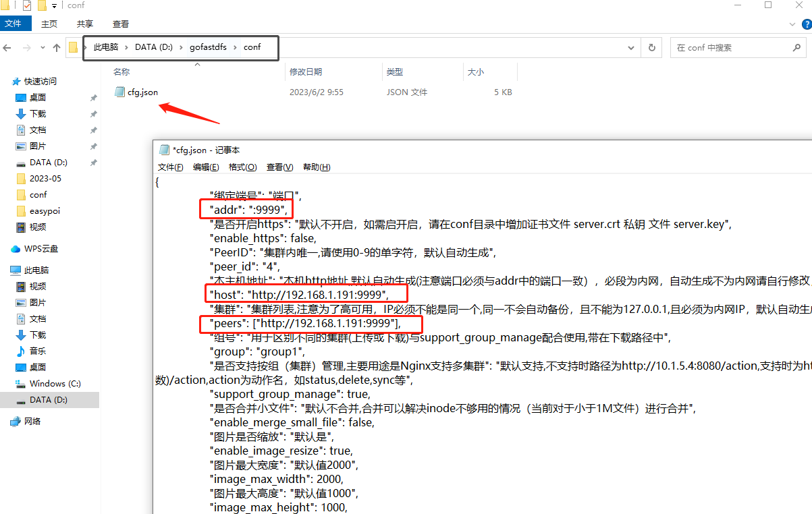Place cursor on "peers" line in Notepad
This screenshot has width=812, height=514.
(306, 323)
